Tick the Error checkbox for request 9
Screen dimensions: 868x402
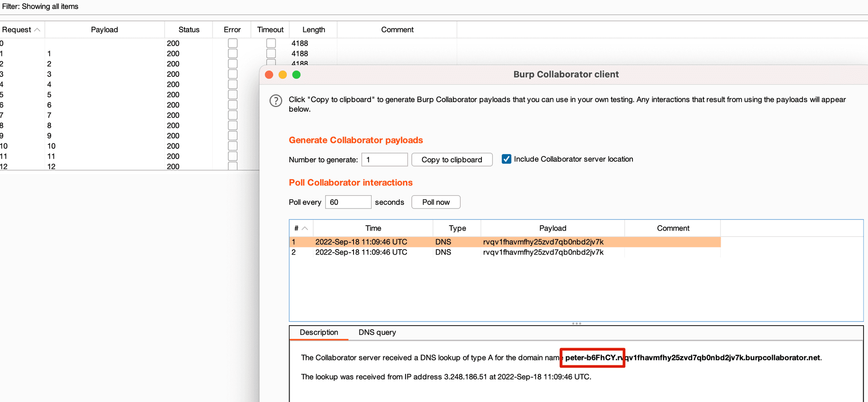click(233, 136)
